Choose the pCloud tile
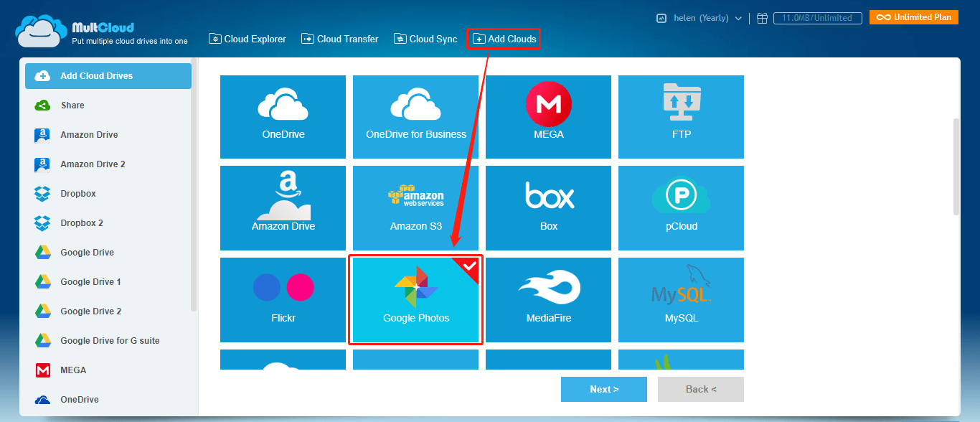 (x=681, y=208)
